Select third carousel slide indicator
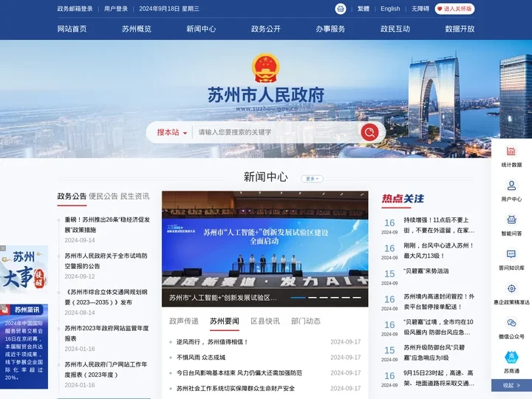The image size is (532, 399). [324, 298]
